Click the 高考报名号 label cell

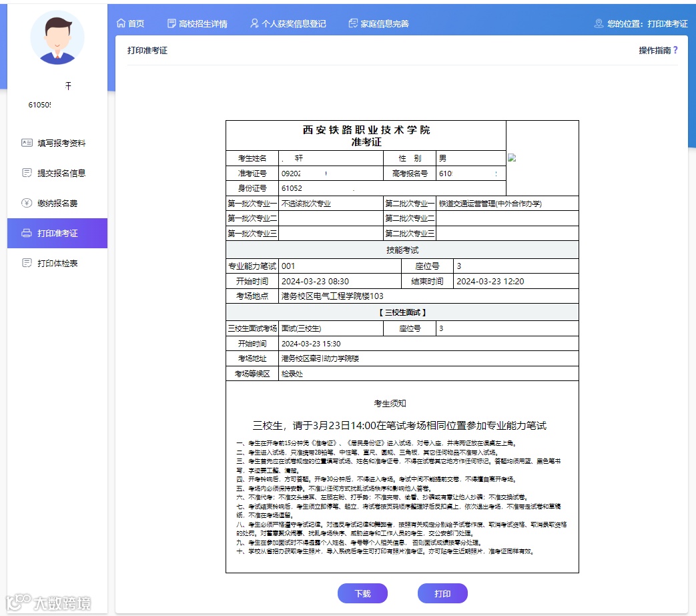click(410, 173)
